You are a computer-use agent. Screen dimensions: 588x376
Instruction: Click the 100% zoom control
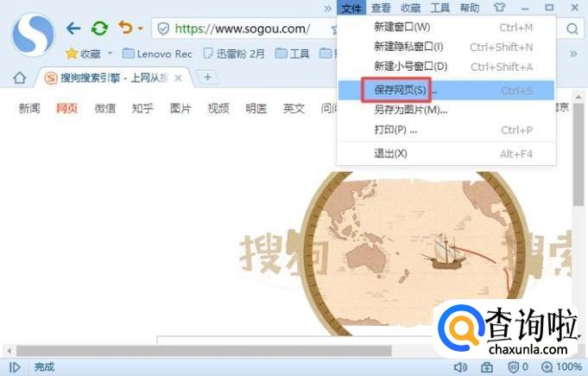pos(561,366)
